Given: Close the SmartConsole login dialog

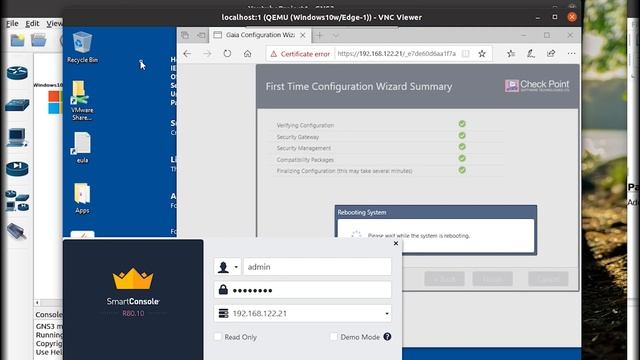Looking at the screenshot, I should click(396, 243).
